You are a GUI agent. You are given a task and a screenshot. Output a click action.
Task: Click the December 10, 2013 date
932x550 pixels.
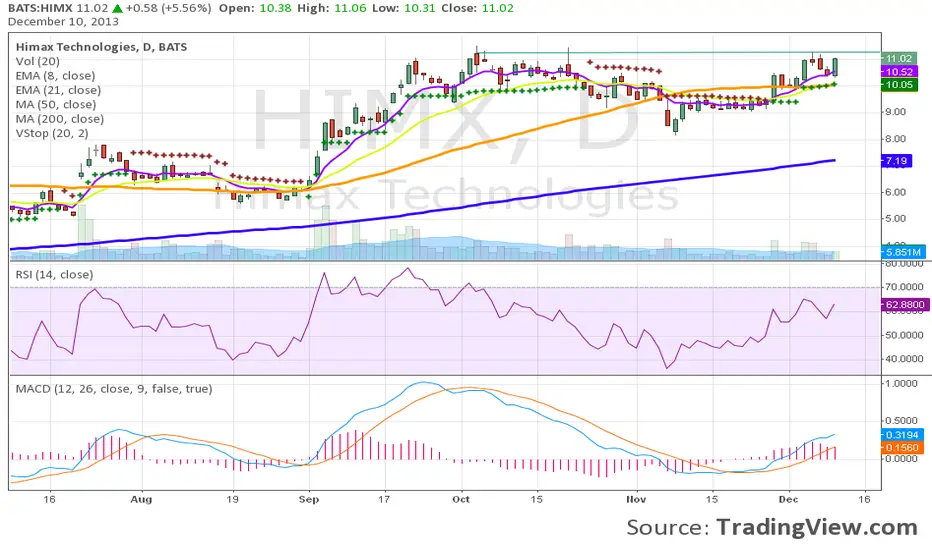63,21
